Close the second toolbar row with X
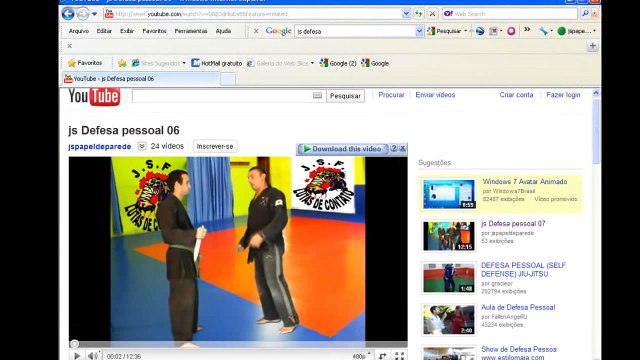The width and height of the screenshot is (640, 360). point(69,46)
